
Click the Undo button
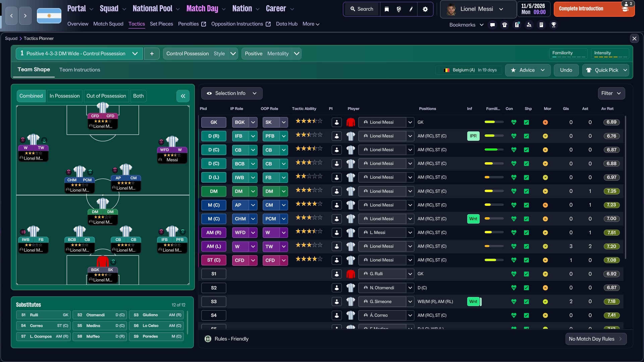566,70
